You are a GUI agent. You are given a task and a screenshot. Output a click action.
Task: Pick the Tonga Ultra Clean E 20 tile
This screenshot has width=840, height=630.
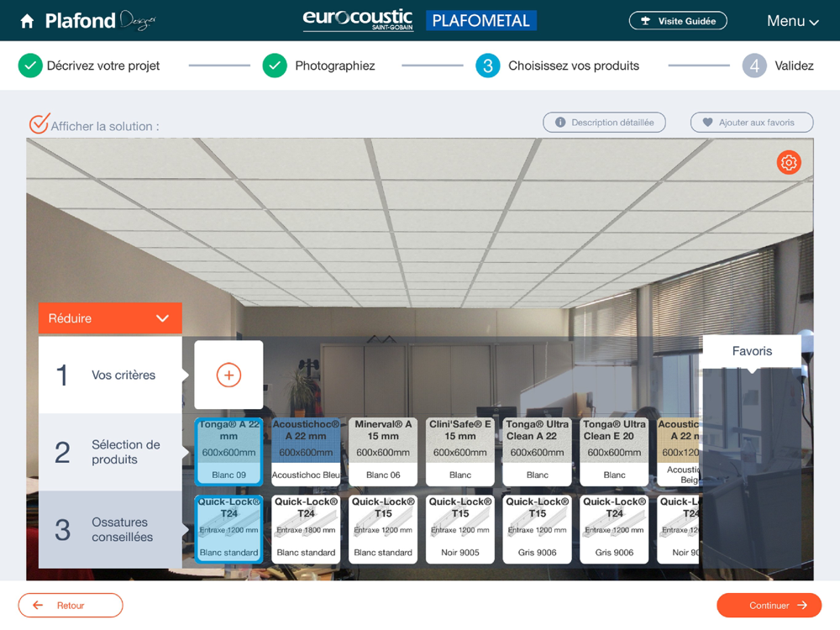click(615, 452)
